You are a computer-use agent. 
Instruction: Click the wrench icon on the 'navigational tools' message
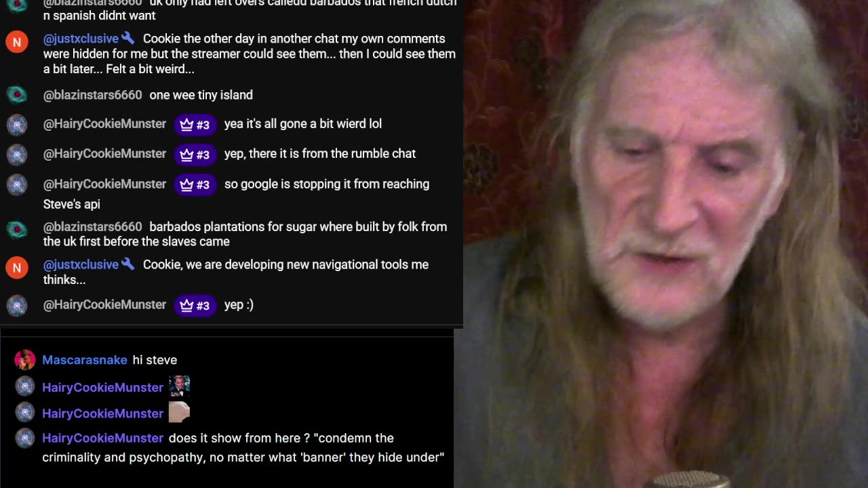click(127, 264)
